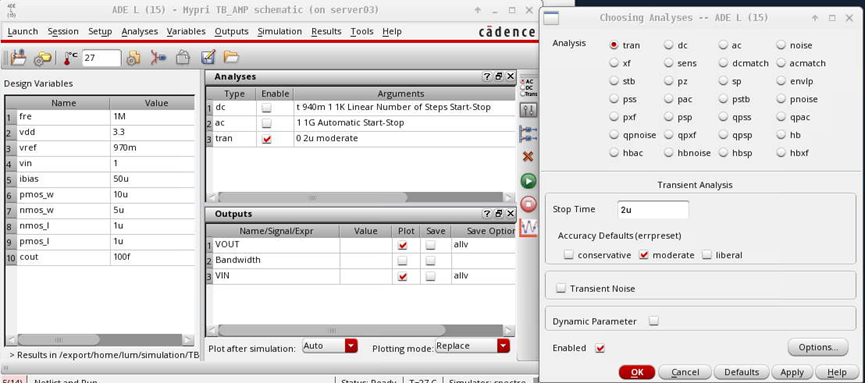Click the Apply button
This screenshot has height=383, width=865.
click(792, 373)
